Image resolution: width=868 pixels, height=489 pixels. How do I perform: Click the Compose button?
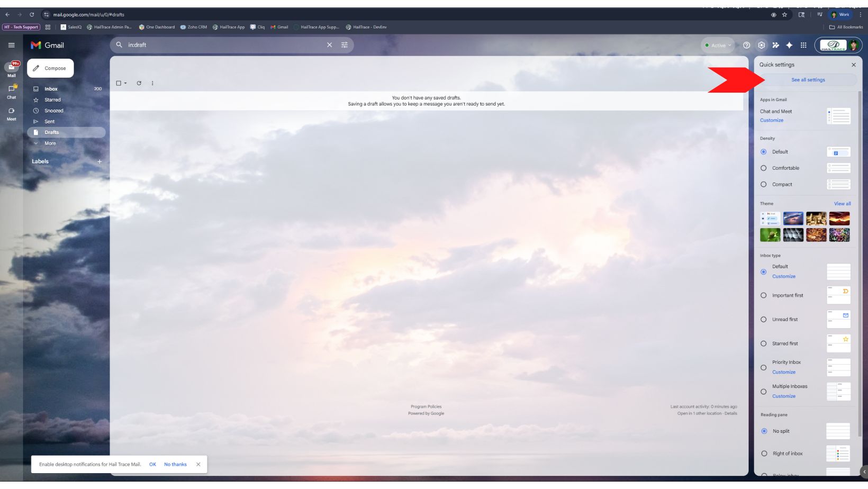[50, 68]
